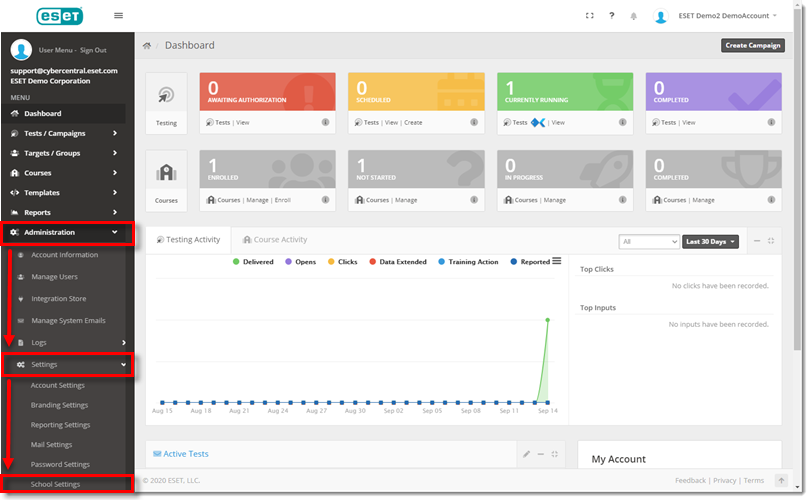Open the help question mark icon

click(611, 16)
